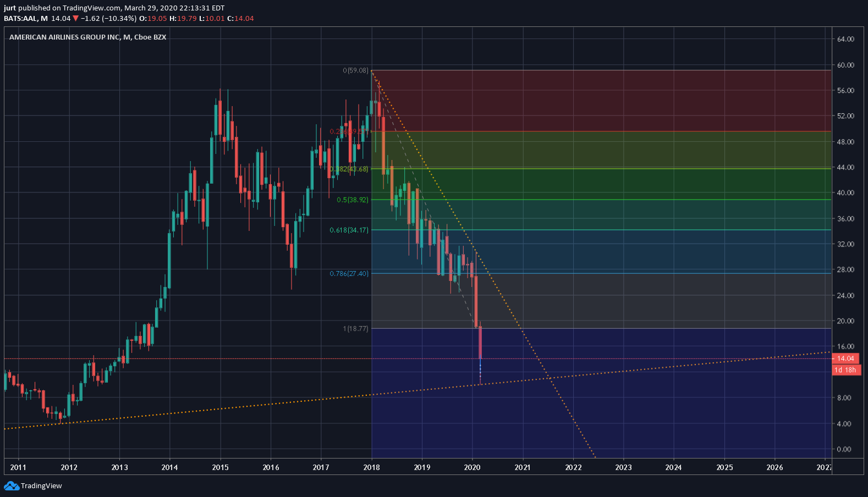
Task: Click the high value 'H:19.79'
Action: coord(183,18)
